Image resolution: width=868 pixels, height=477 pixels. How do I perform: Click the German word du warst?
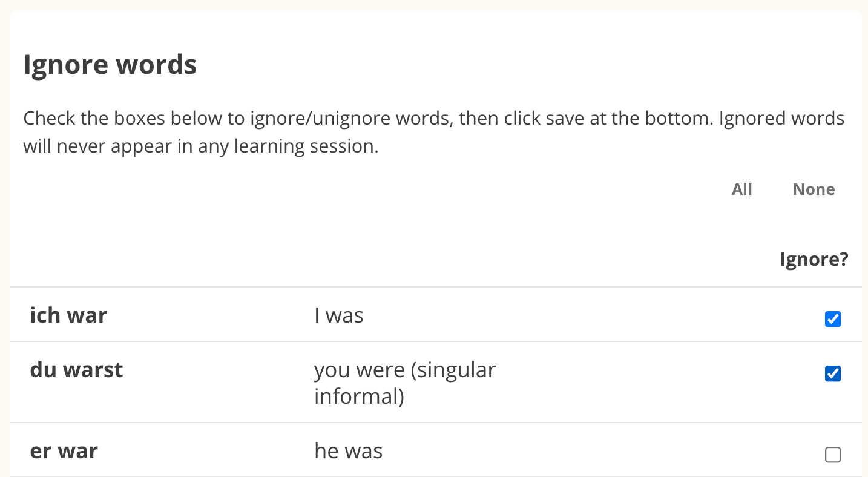click(76, 370)
